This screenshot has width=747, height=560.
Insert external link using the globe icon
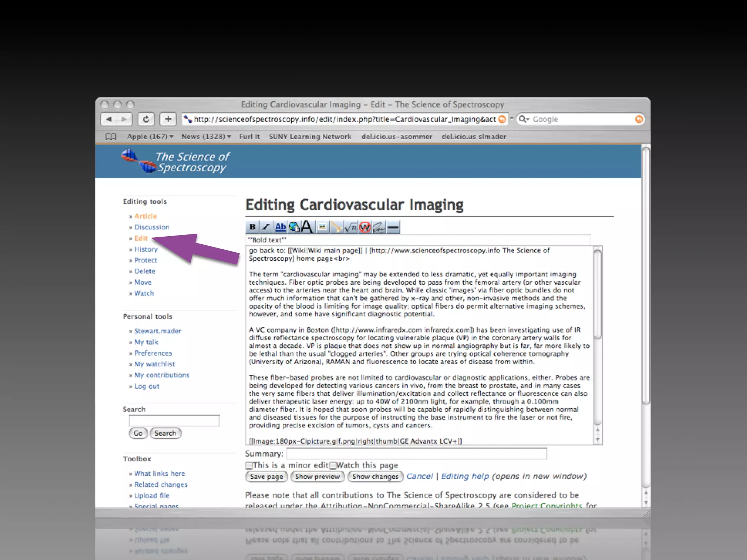click(294, 227)
